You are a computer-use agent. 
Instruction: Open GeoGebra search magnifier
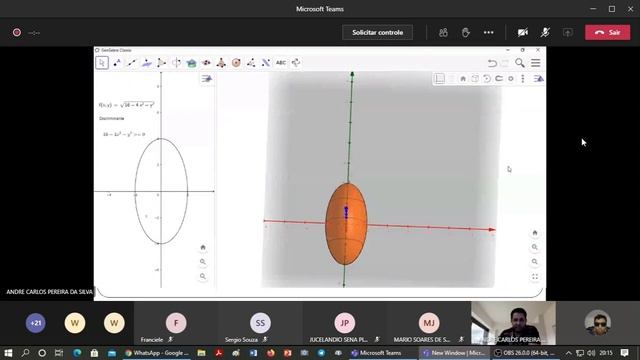coord(520,63)
